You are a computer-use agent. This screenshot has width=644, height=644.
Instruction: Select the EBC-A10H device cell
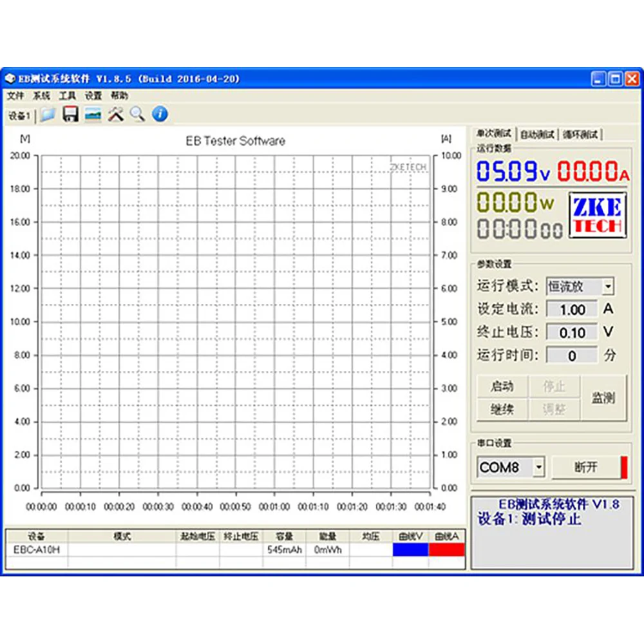pos(37,549)
